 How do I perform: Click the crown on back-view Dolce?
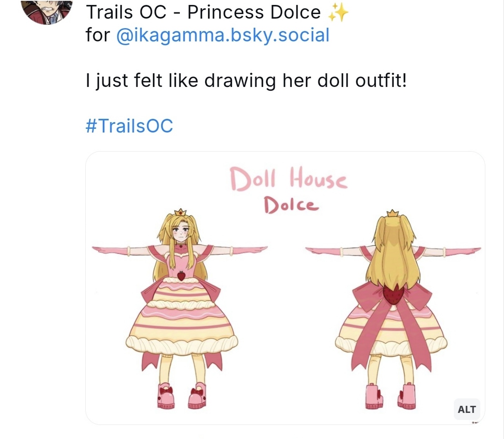393,214
